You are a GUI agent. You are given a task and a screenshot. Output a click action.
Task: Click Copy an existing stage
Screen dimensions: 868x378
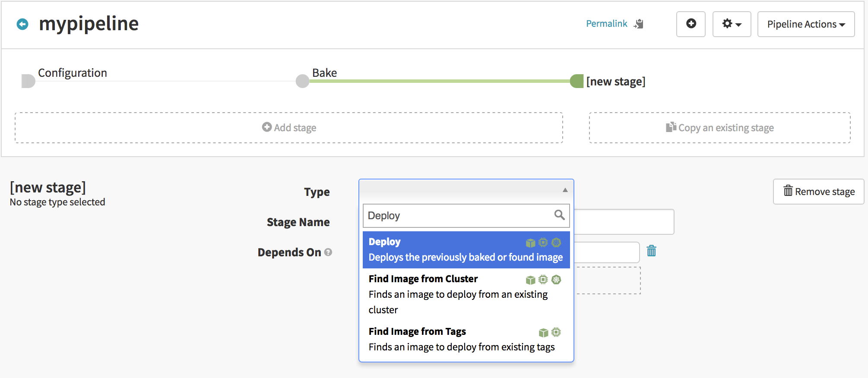720,128
